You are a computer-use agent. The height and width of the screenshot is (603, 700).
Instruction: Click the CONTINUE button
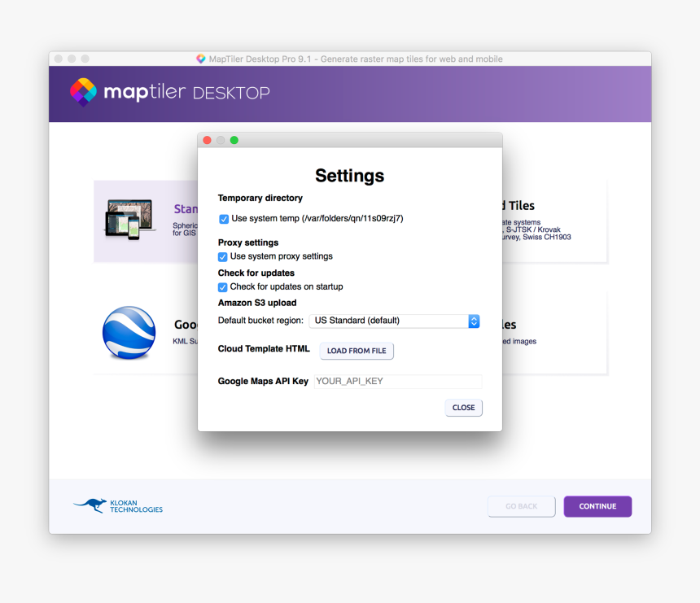pos(597,506)
